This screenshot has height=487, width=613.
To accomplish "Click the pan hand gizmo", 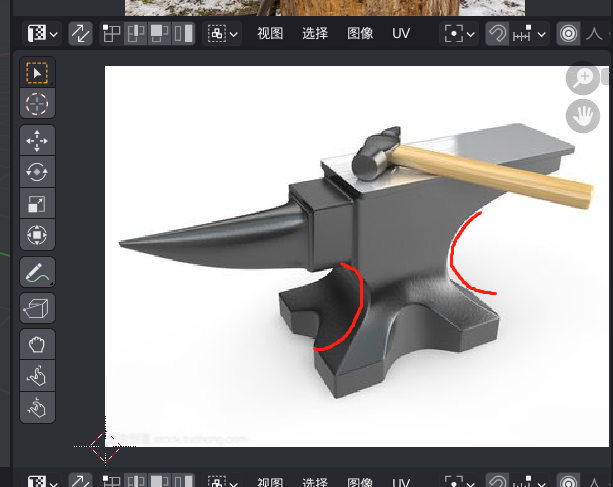I will pos(583,116).
